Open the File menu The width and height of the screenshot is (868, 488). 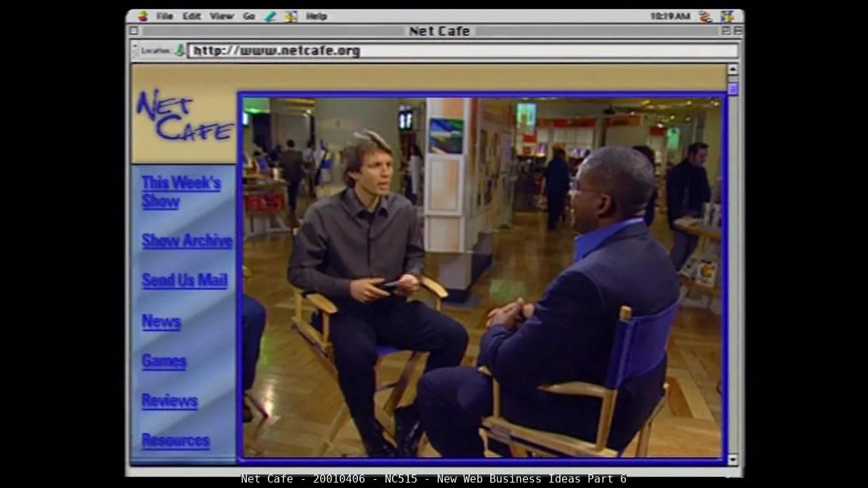click(165, 16)
